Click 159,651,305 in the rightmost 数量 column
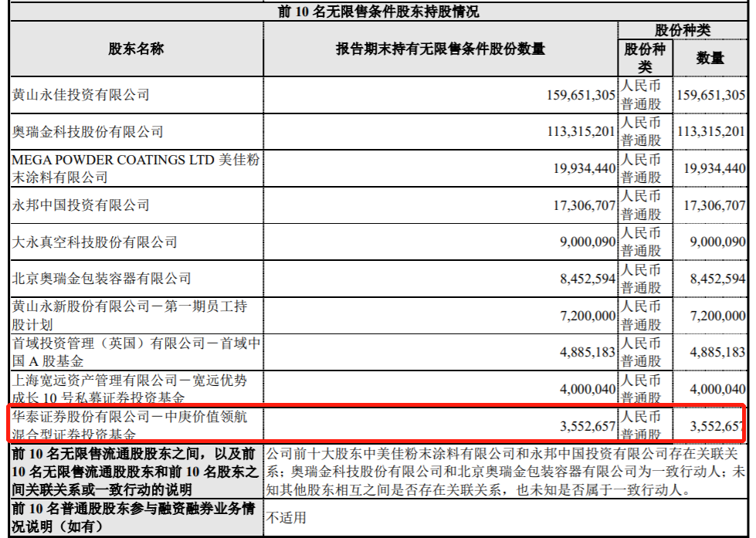Screen dimensions: 756x538 pyautogui.click(x=710, y=94)
